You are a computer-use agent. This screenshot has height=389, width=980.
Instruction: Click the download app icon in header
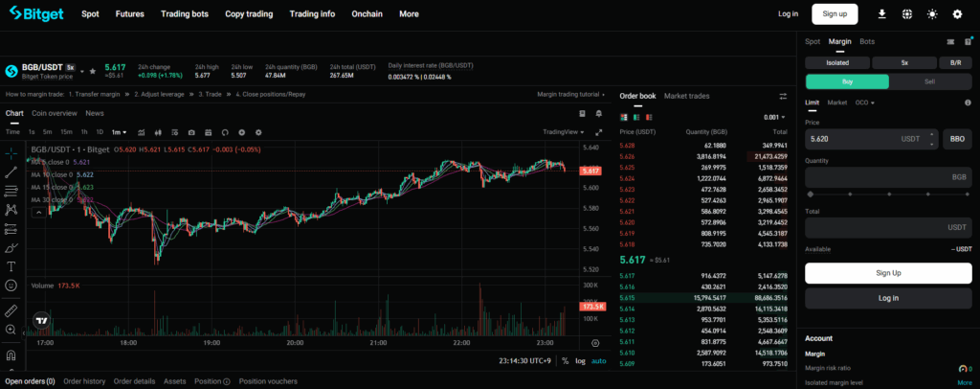[x=880, y=14]
